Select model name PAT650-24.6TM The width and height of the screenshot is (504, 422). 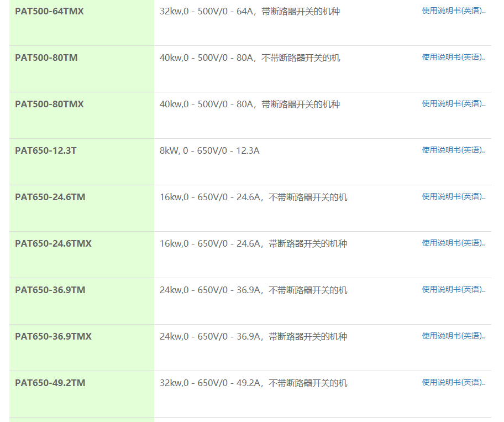tap(50, 197)
